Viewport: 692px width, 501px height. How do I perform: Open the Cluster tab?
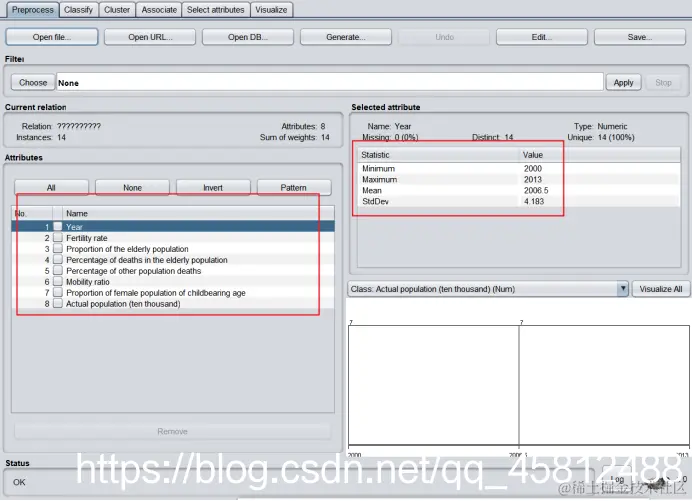point(117,10)
